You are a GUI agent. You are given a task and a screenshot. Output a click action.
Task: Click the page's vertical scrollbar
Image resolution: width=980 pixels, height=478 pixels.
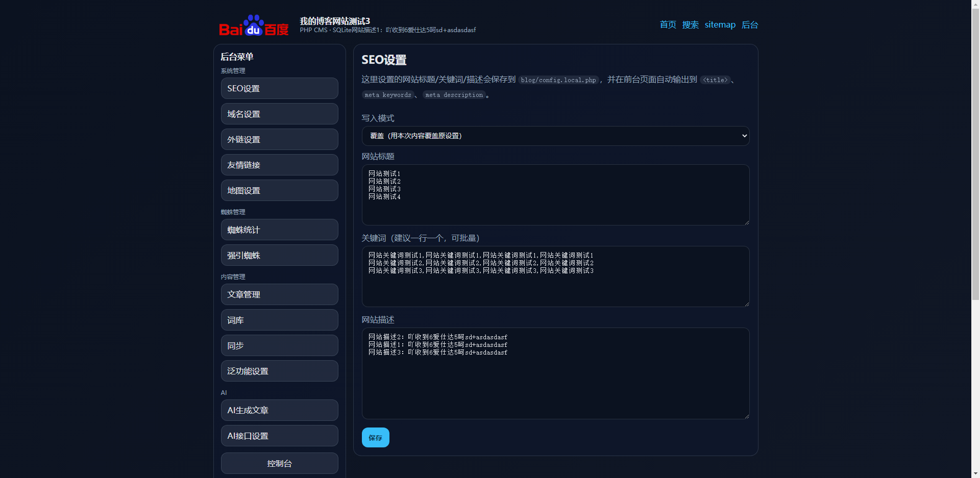(x=975, y=153)
